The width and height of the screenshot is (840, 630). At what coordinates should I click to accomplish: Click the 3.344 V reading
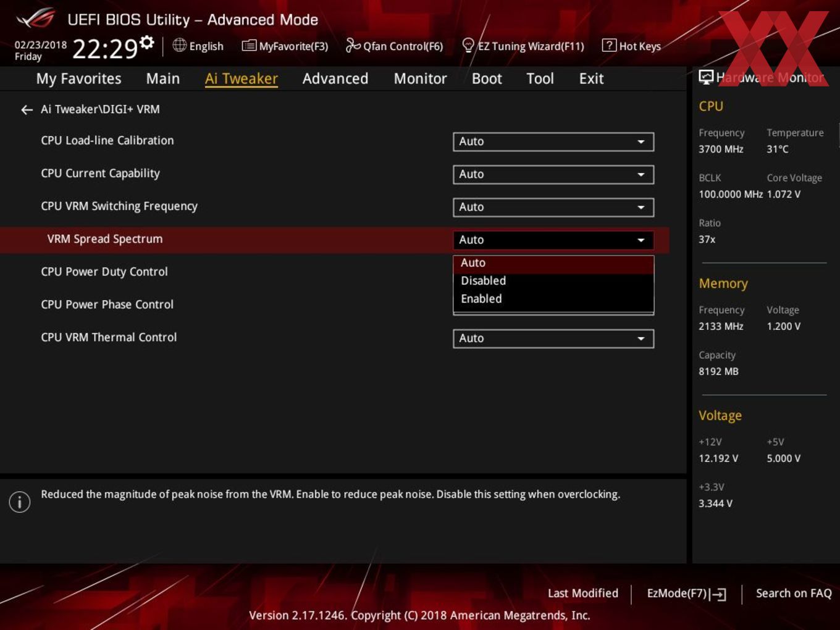(x=715, y=504)
